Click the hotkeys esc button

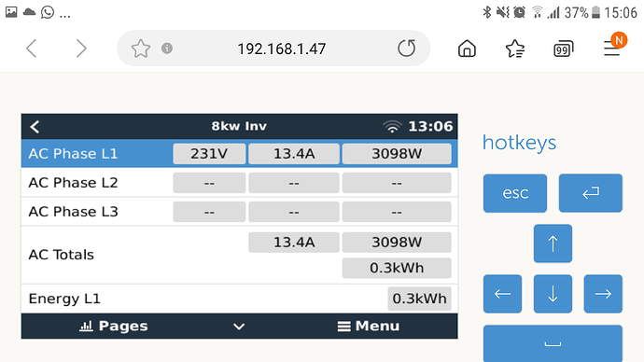(515, 193)
